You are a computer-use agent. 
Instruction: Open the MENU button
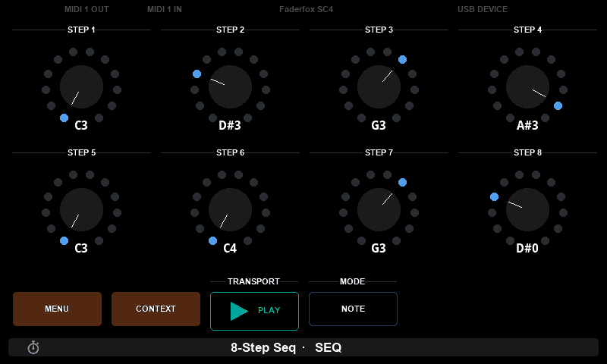point(58,309)
